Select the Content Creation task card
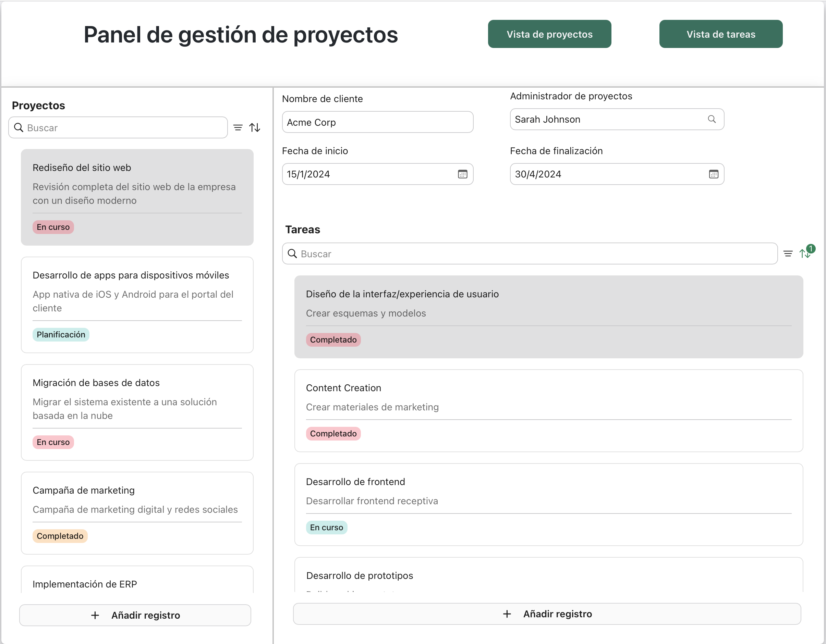The height and width of the screenshot is (644, 826). tap(548, 410)
